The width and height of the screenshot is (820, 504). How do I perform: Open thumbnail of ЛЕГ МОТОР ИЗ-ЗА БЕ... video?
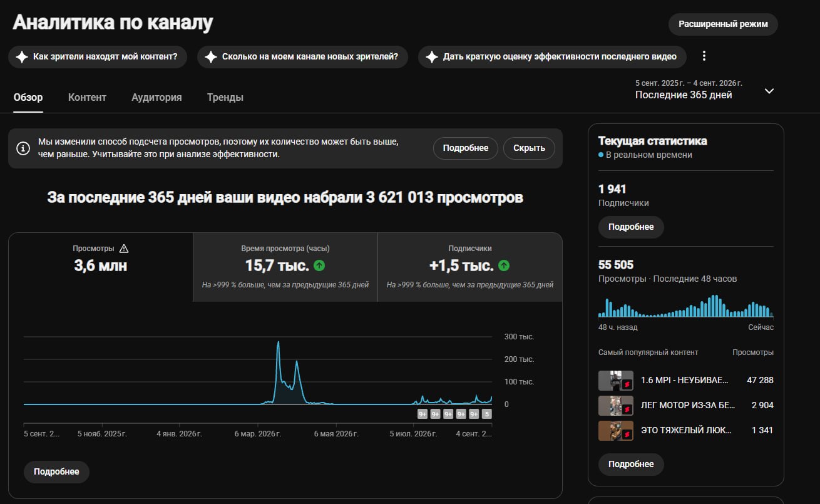[616, 406]
